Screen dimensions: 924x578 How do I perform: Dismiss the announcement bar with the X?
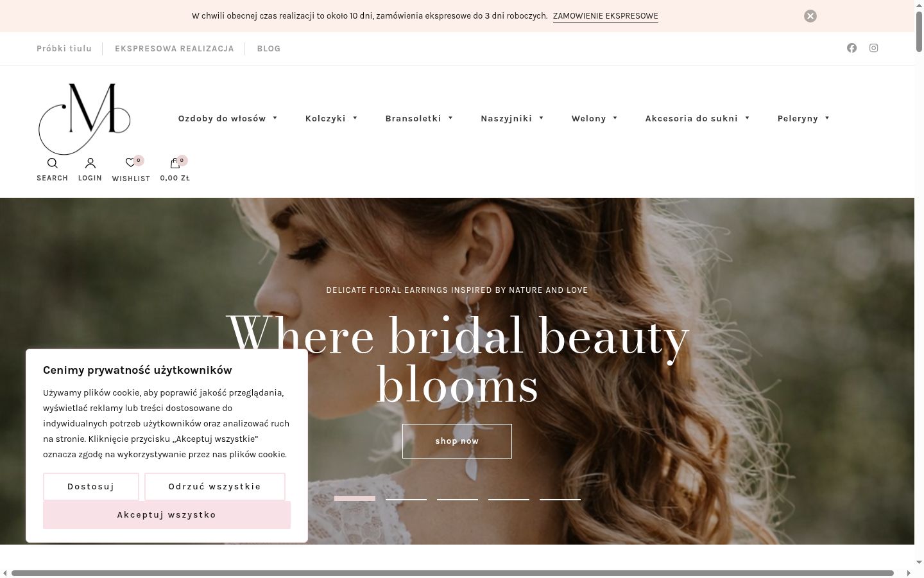(x=810, y=16)
